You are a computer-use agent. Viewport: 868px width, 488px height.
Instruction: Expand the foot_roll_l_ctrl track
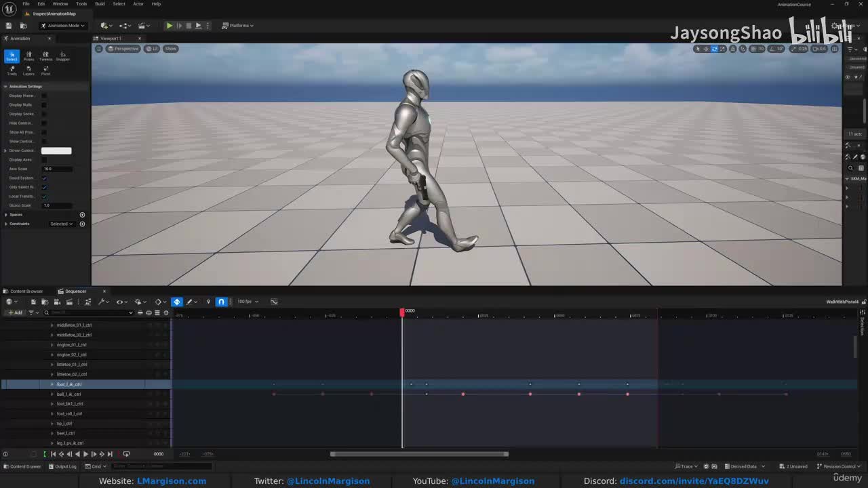(52, 413)
